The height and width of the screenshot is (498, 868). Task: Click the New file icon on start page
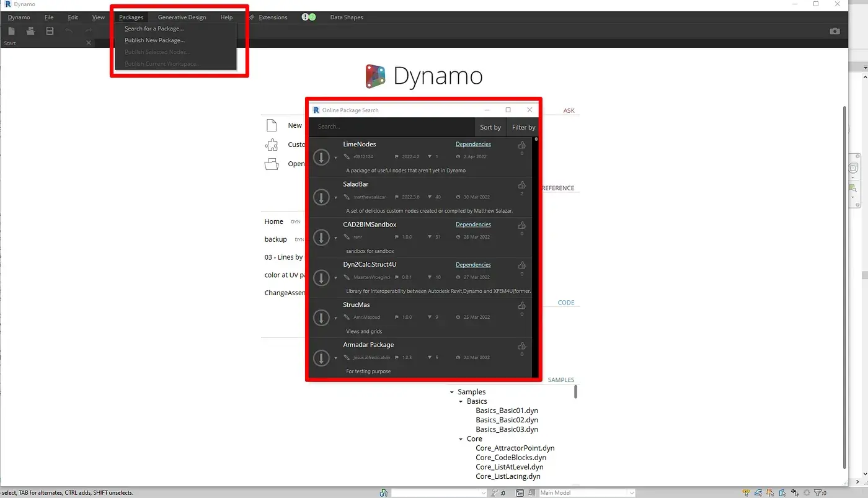(271, 125)
